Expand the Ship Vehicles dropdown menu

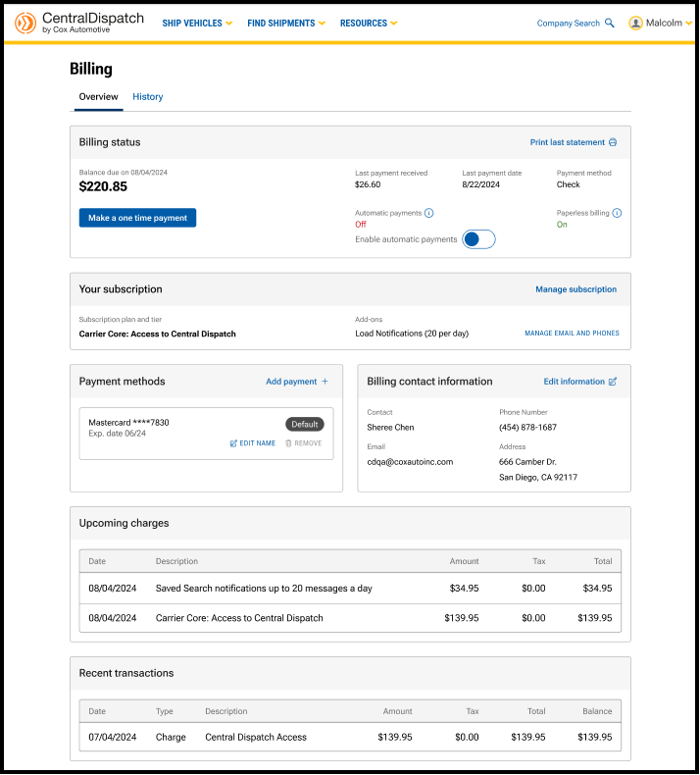click(x=197, y=23)
